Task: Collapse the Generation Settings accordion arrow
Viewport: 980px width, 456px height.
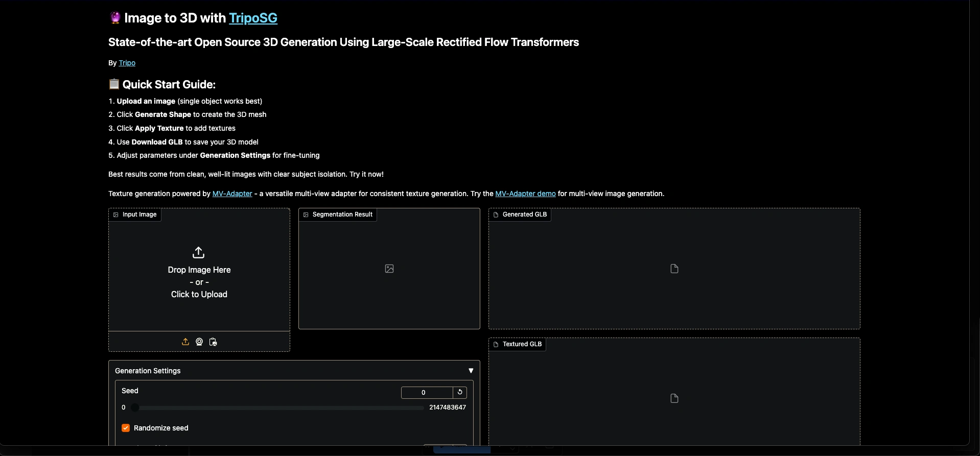Action: click(471, 371)
